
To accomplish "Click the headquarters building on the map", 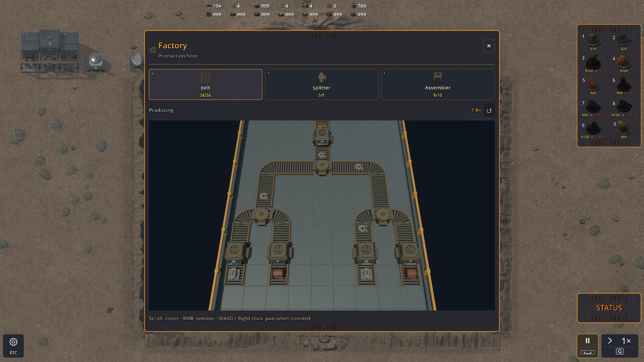I will (50, 51).
